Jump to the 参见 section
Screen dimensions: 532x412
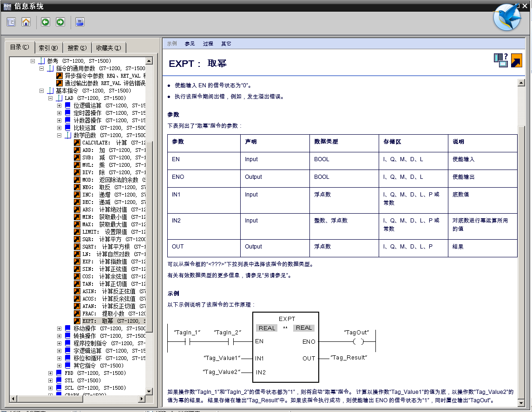190,44
